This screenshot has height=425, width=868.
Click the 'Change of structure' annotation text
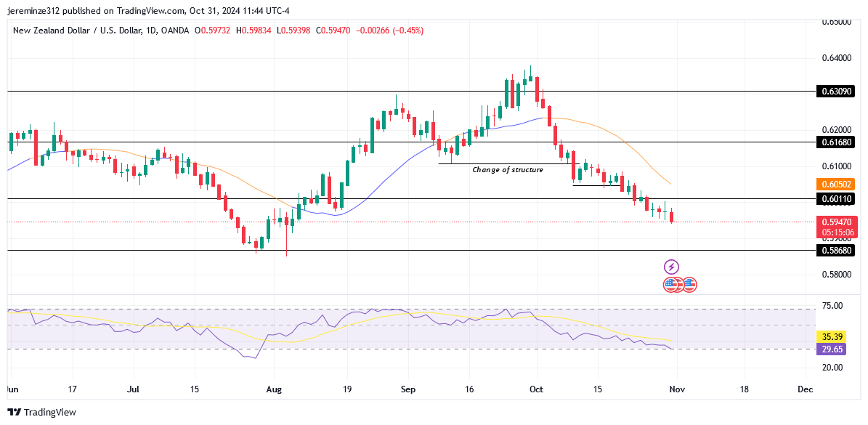pos(508,170)
